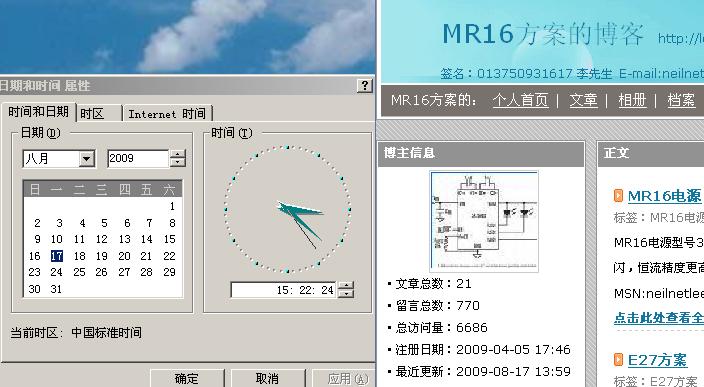
Task: Decrease the year with down arrow
Action: pos(178,163)
